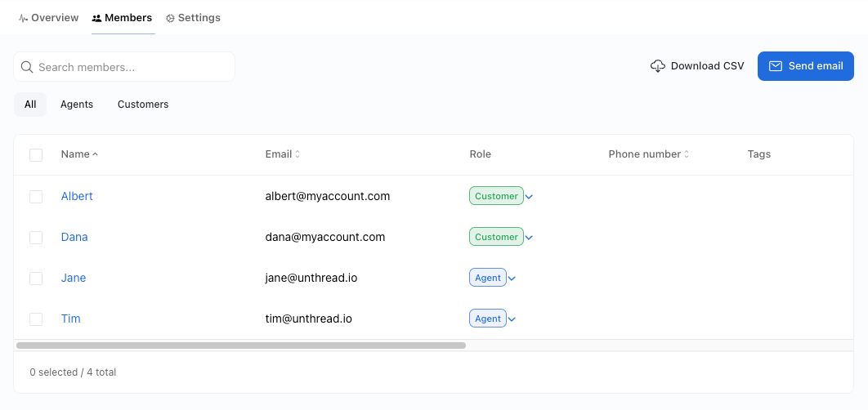Check the box next to Albert
The height and width of the screenshot is (410, 868).
[36, 197]
